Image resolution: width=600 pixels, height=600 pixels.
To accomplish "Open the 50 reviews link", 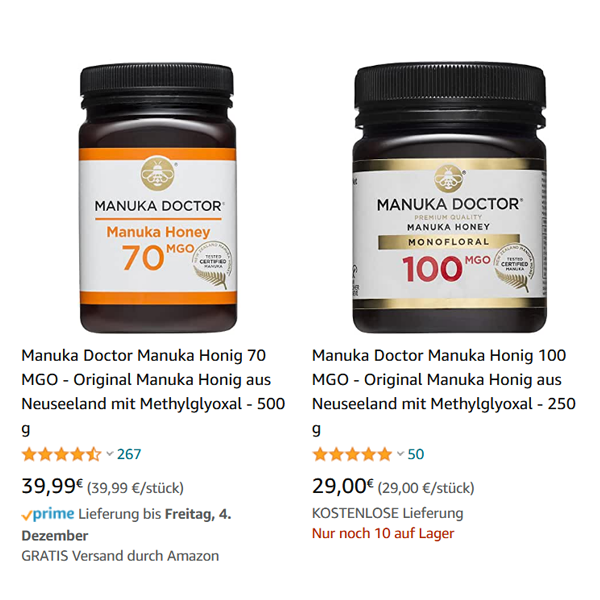I will click(x=416, y=454).
